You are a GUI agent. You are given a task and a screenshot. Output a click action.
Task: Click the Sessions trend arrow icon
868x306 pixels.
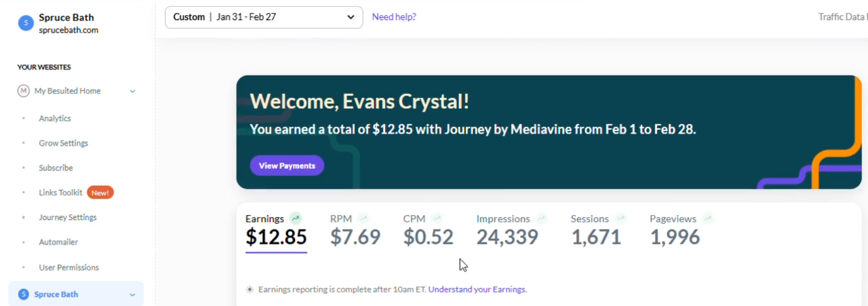(620, 218)
